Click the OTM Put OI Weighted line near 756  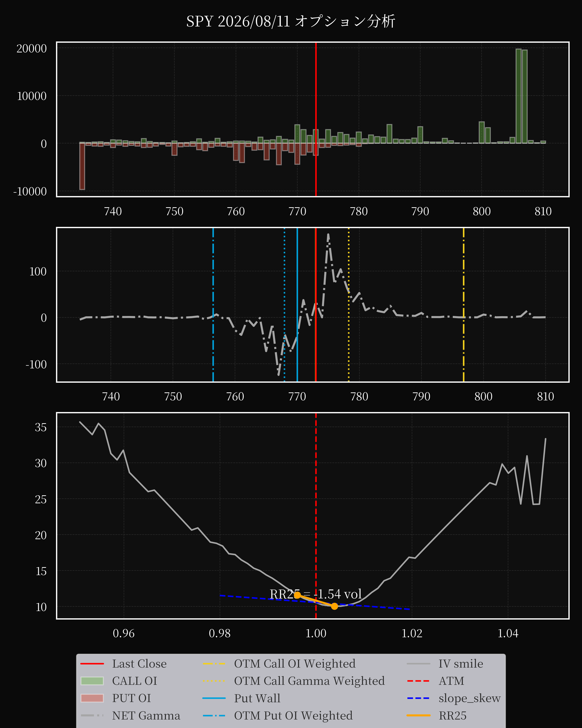213,305
